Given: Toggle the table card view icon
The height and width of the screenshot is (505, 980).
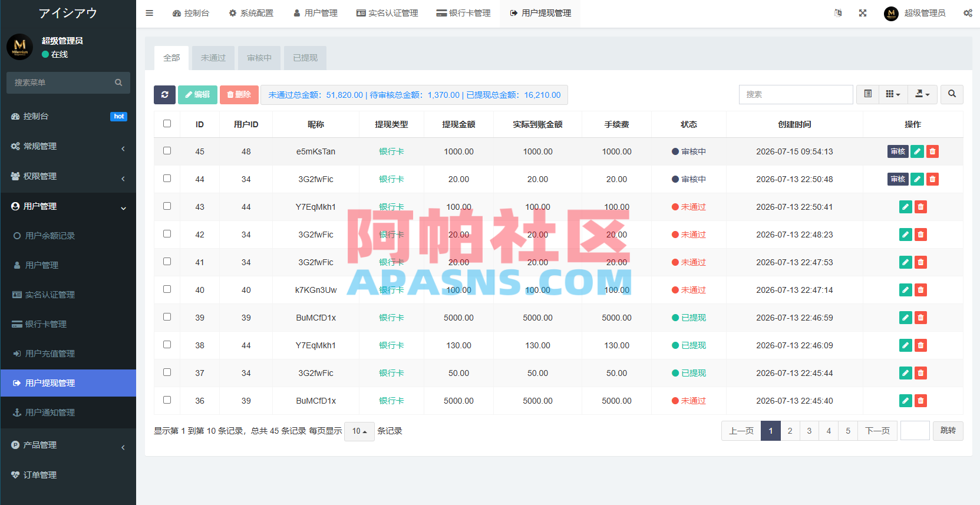Looking at the screenshot, I should pyautogui.click(x=867, y=94).
